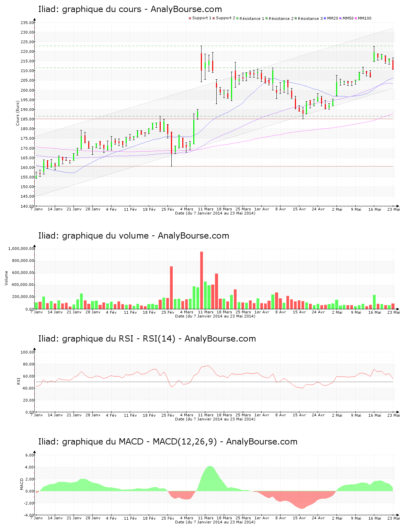Click the 'Cours (Euro)' axis label
This screenshot has height=532, width=412.
pyautogui.click(x=18, y=113)
